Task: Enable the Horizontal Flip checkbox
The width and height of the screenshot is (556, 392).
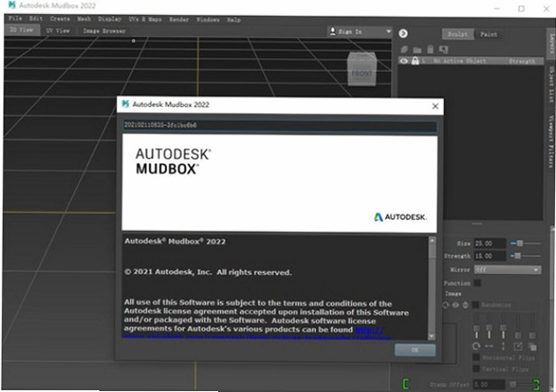Action: pyautogui.click(x=476, y=358)
